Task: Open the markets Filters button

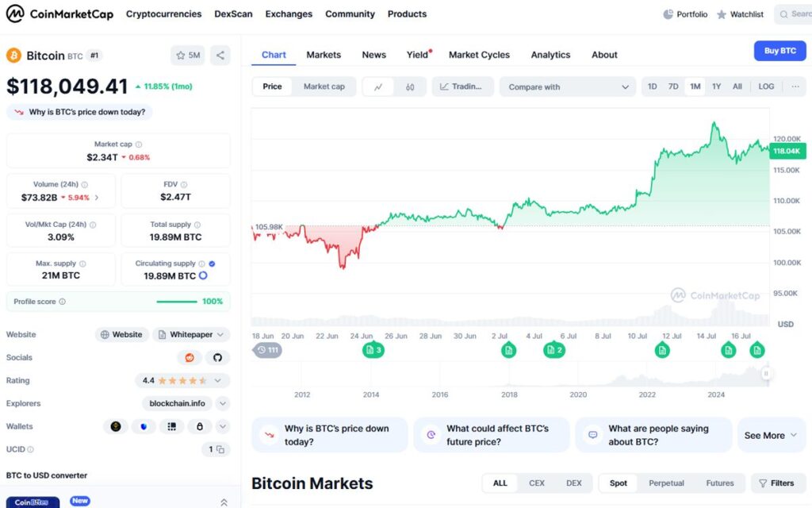Action: pos(776,483)
